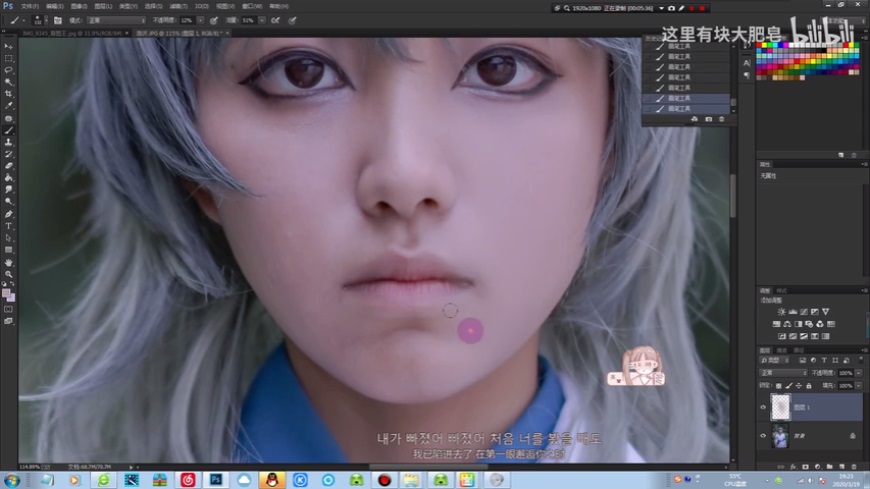Toggle lock all padlock in the Layers panel
This screenshot has height=489, width=870.
click(x=808, y=386)
